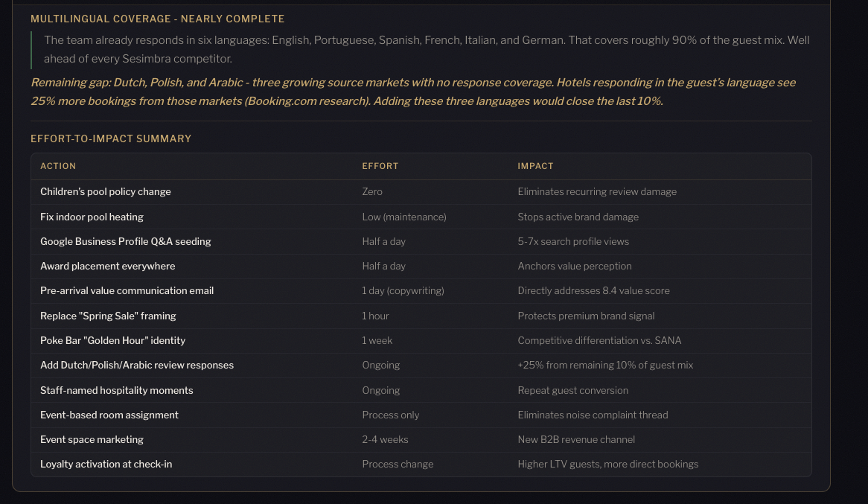Click "Competitive differentiation vs. SANA" impact cell
The image size is (868, 504).
pyautogui.click(x=599, y=340)
